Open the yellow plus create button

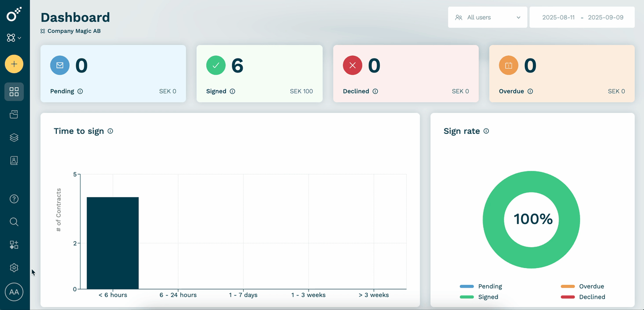(14, 63)
